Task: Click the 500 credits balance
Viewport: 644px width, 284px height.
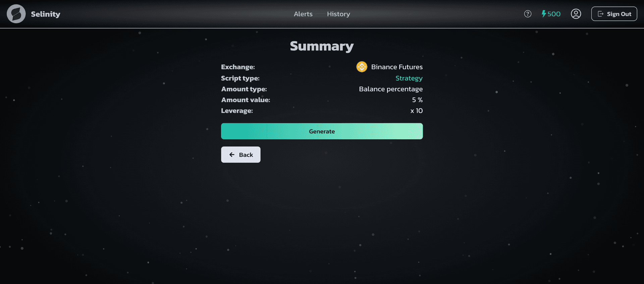Action: pos(554,14)
